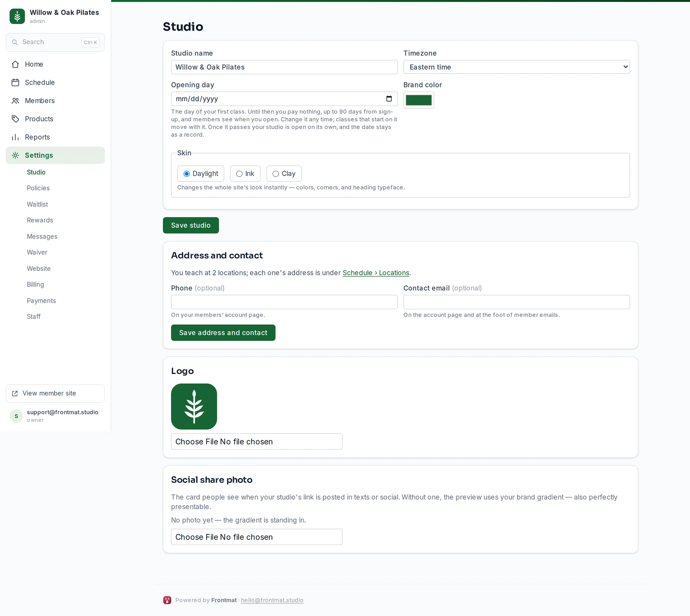
Task: Go to Messages settings
Action: coord(42,237)
